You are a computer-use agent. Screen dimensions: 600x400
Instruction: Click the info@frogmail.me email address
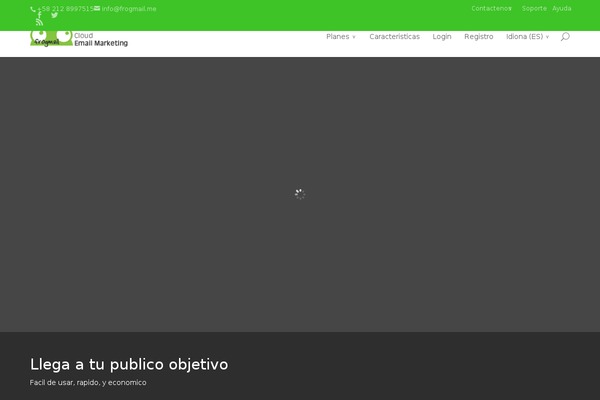click(x=129, y=9)
